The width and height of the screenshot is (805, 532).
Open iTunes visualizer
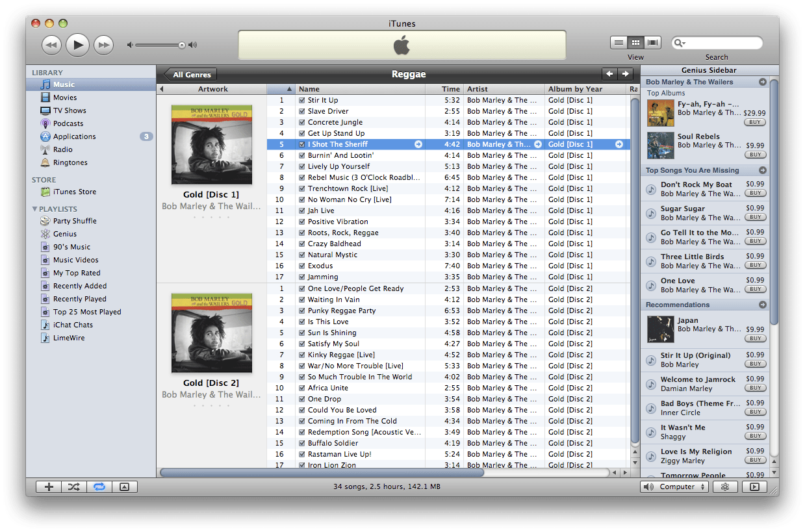coord(754,486)
